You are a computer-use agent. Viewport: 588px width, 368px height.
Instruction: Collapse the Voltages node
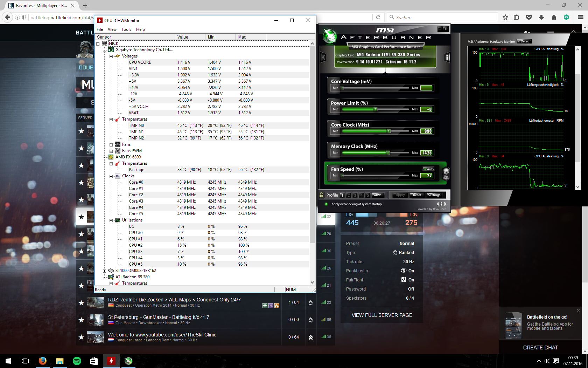pyautogui.click(x=111, y=56)
